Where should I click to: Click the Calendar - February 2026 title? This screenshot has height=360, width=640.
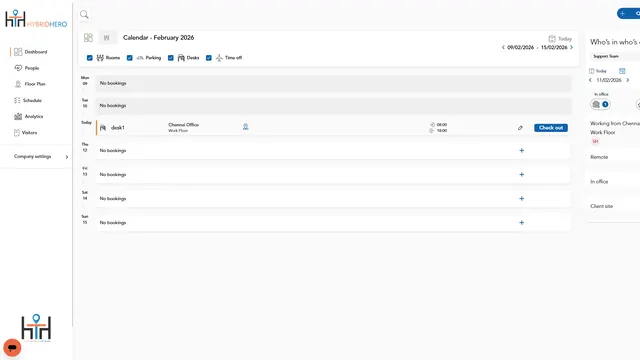(159, 38)
